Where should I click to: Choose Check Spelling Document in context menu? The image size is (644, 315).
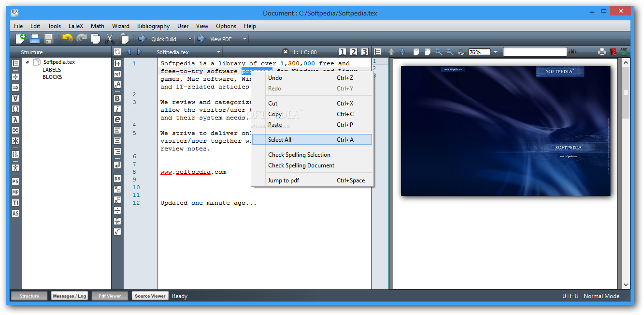[x=312, y=165]
